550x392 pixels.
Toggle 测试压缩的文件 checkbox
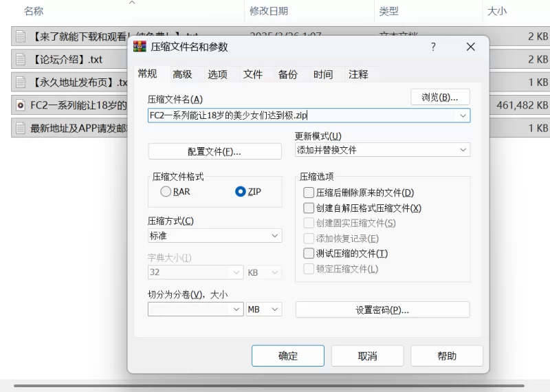309,253
